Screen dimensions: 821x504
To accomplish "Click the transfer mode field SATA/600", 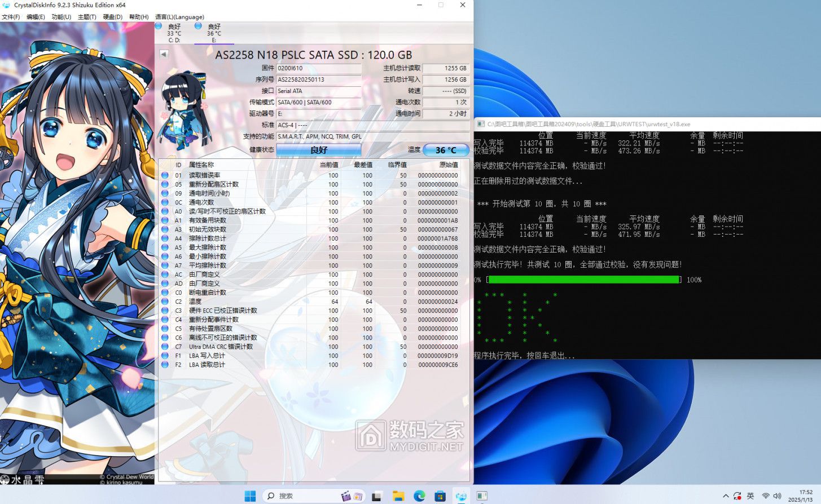I will 319,102.
